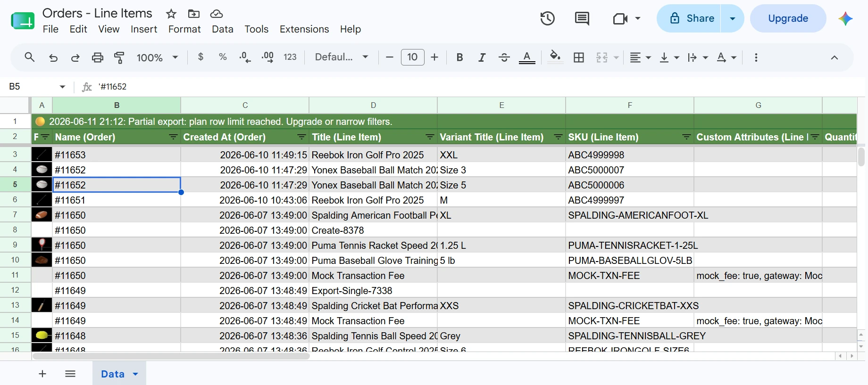The width and height of the screenshot is (868, 385).
Task: Click the Share button
Action: click(689, 18)
